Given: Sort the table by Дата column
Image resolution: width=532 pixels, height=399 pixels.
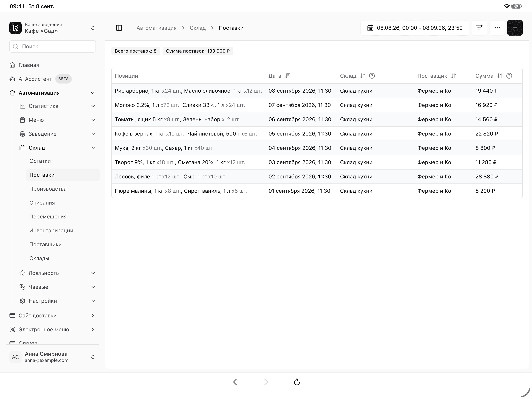Looking at the screenshot, I should click(288, 76).
